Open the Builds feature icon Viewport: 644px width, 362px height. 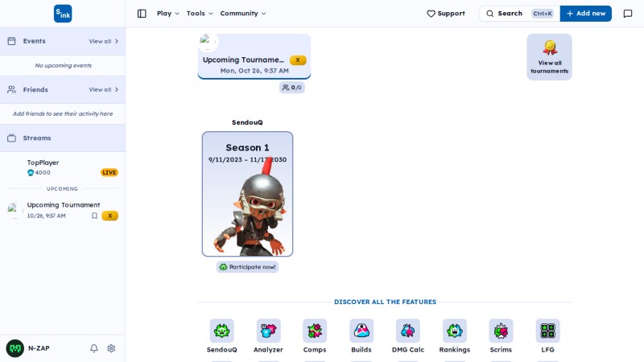point(361,331)
